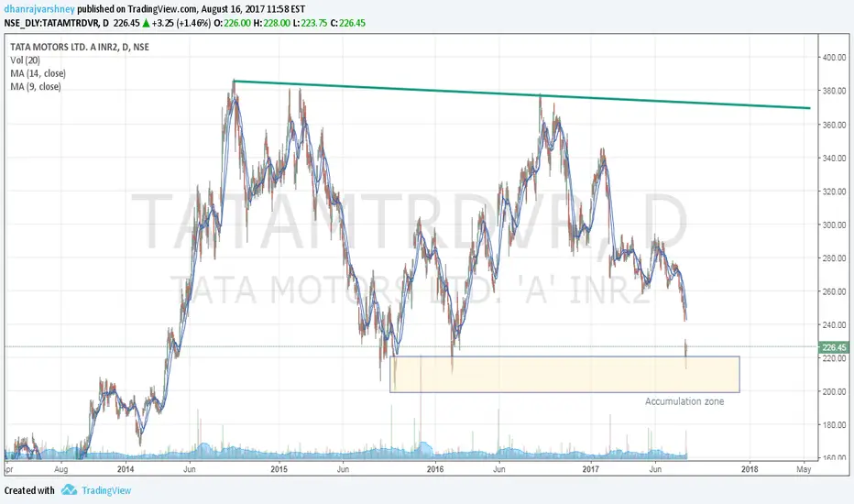The width and height of the screenshot is (854, 504).
Task: Click the 'C:226.45' close value
Action: click(x=348, y=23)
